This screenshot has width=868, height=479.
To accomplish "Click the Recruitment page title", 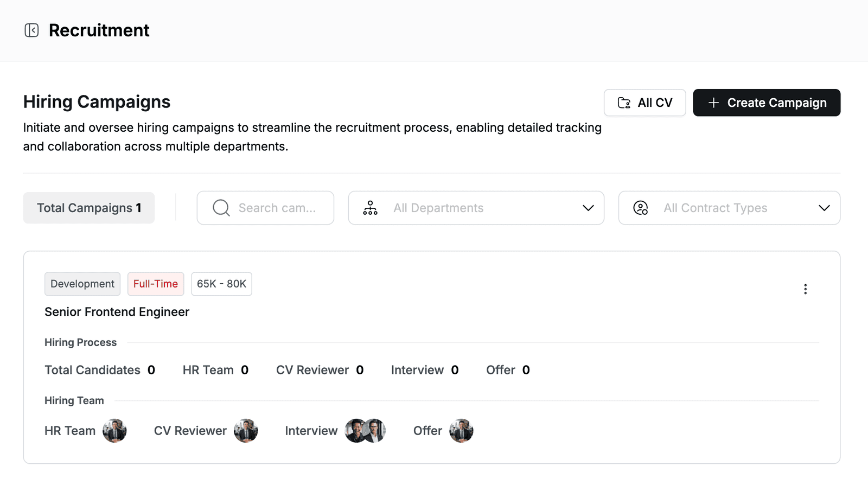I will pos(99,30).
